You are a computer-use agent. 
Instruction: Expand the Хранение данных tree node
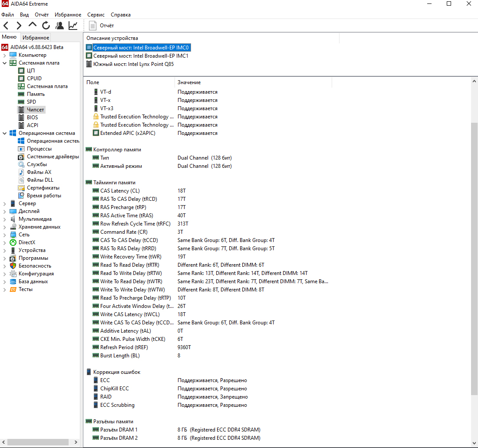pyautogui.click(x=5, y=227)
